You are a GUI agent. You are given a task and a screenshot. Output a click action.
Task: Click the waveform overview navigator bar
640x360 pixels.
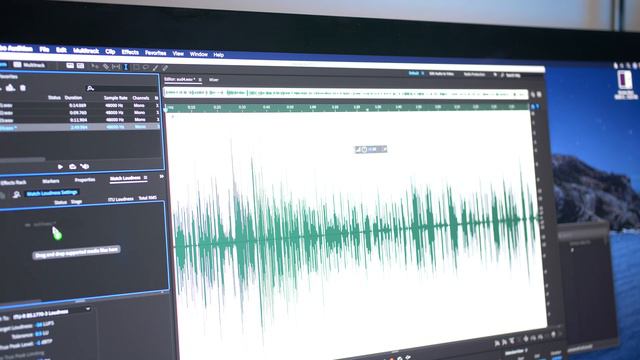(x=346, y=93)
